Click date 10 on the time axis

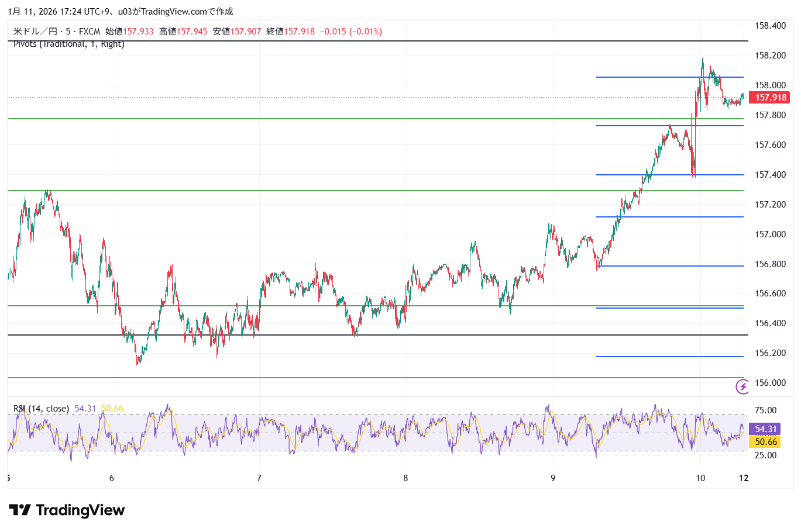point(700,478)
